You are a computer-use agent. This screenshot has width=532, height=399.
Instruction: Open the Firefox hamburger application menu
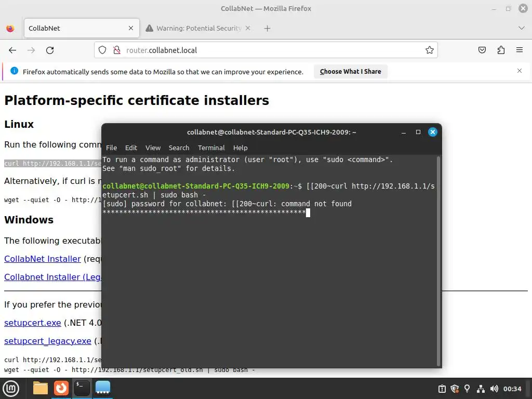pyautogui.click(x=520, y=50)
